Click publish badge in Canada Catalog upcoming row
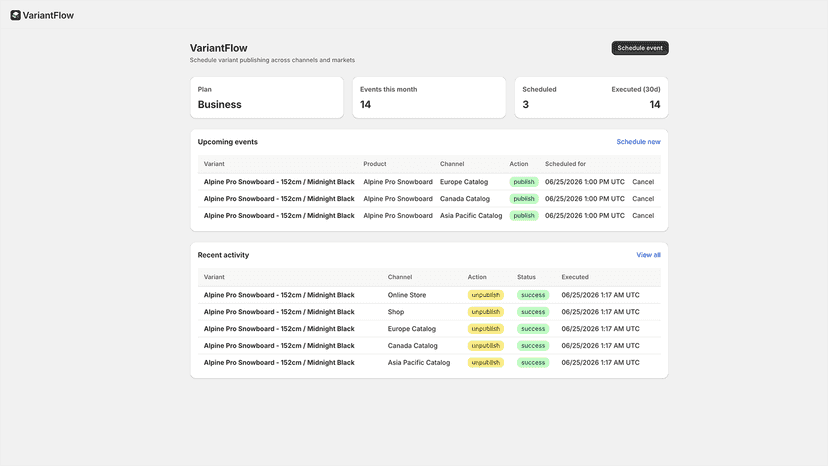This screenshot has width=828, height=466. click(524, 199)
